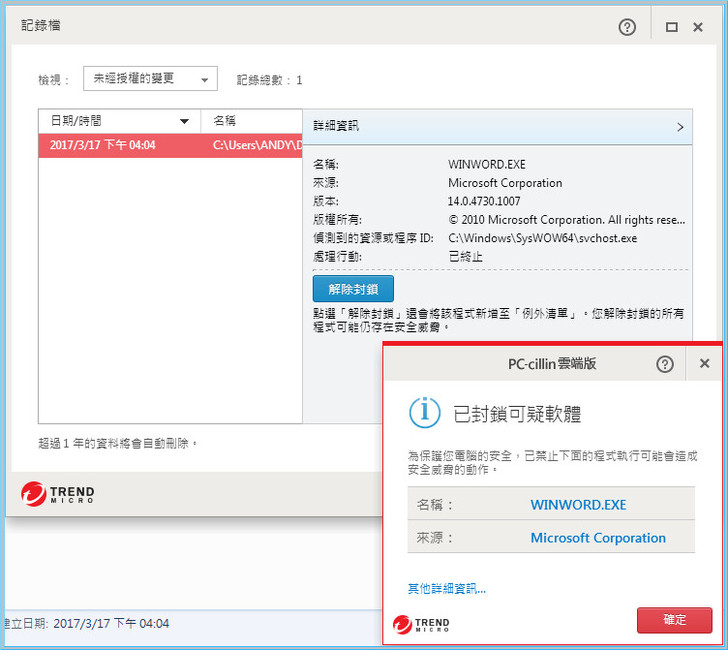Click the 已終止 action status text
Viewport: 728px width, 650px height.
pyautogui.click(x=465, y=256)
